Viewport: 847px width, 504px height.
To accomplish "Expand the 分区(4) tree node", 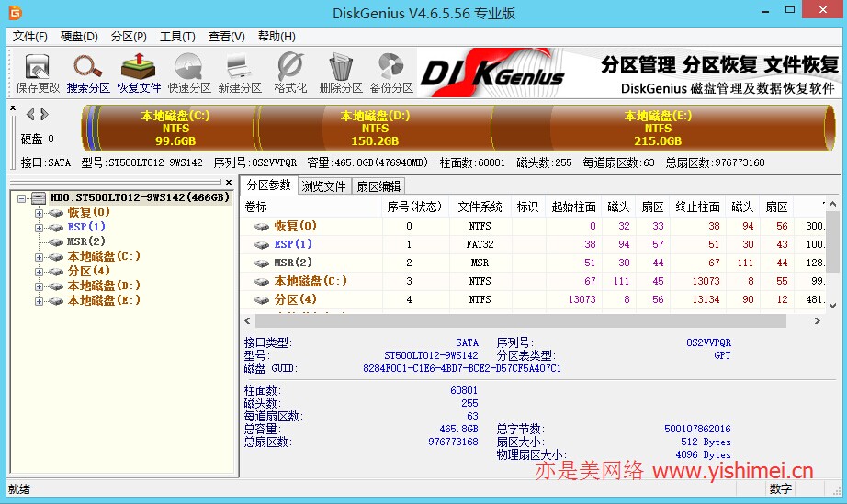I will (39, 272).
